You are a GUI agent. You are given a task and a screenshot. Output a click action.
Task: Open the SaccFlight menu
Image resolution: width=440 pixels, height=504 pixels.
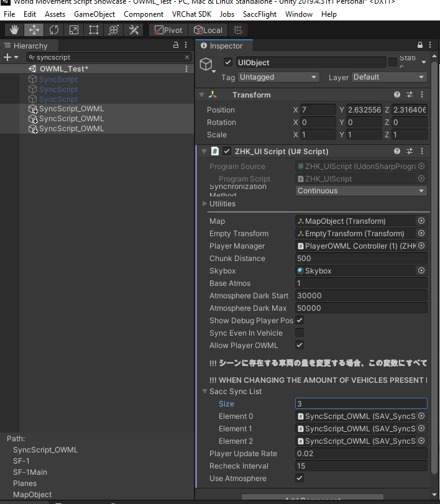point(260,14)
